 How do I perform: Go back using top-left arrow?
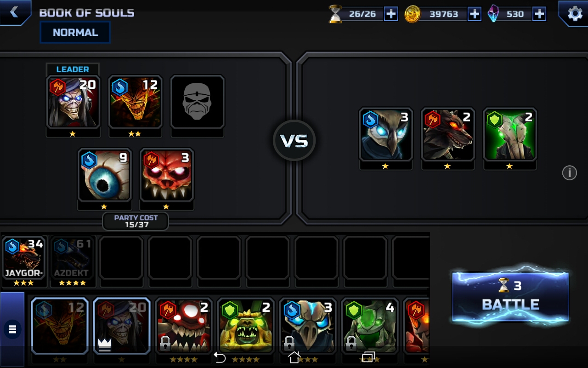14,12
